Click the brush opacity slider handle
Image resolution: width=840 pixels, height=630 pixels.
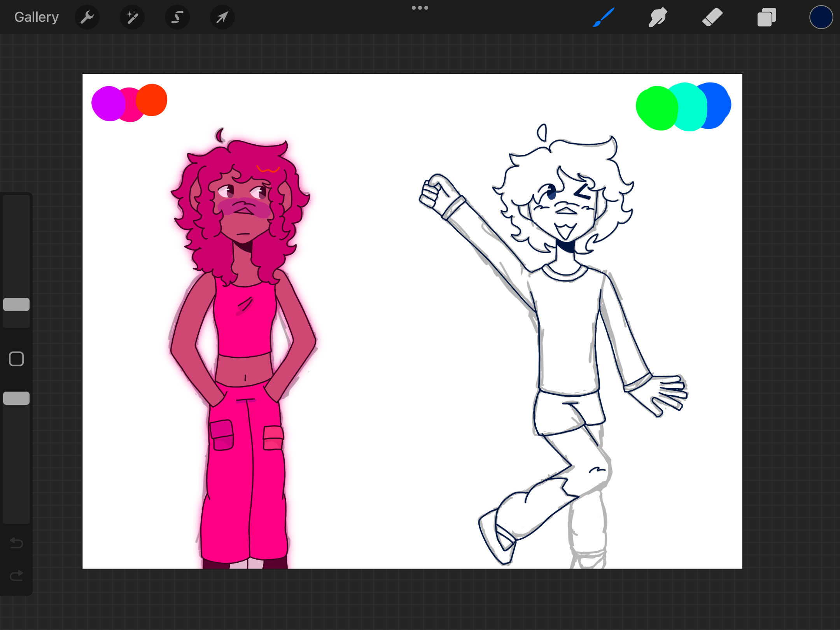(x=16, y=398)
